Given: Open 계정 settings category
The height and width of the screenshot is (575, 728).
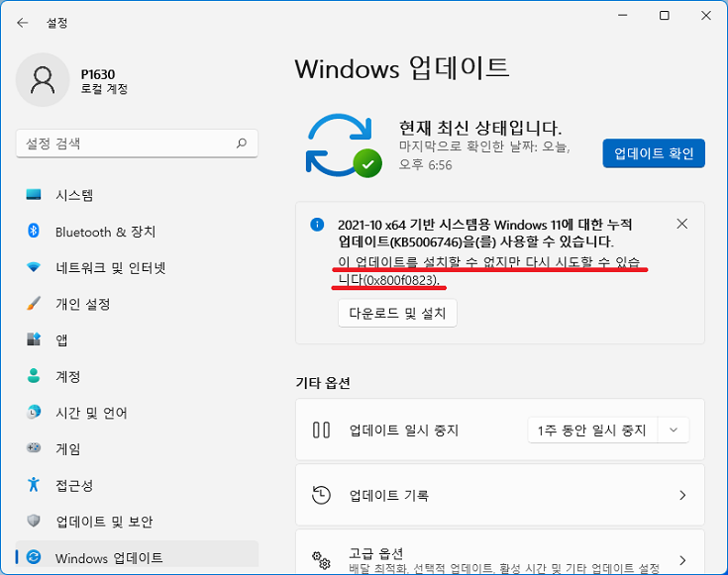Looking at the screenshot, I should click(x=137, y=376).
